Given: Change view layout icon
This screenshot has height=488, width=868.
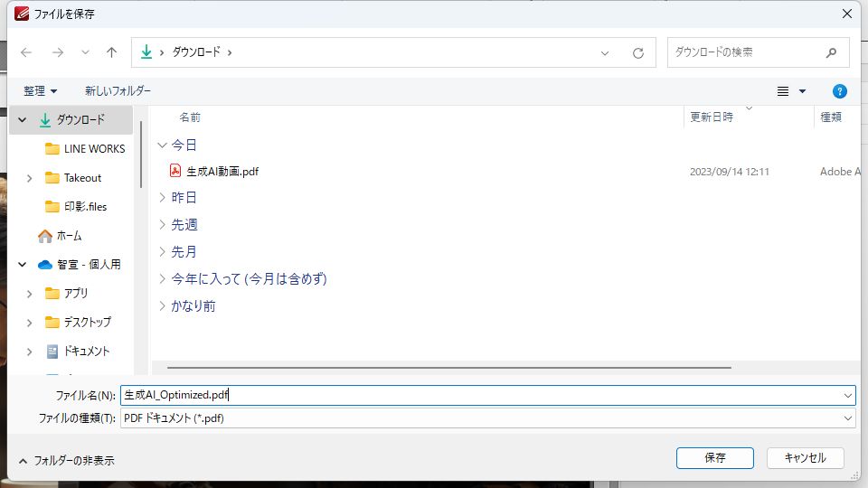Looking at the screenshot, I should [783, 91].
